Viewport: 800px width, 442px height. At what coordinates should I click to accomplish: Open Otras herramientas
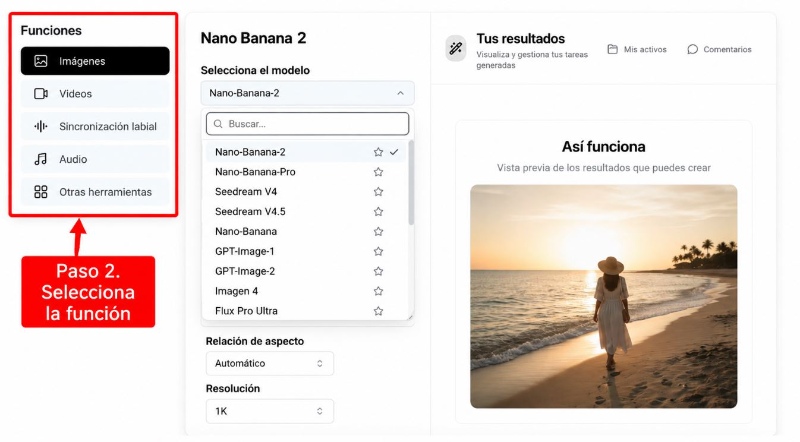point(95,192)
